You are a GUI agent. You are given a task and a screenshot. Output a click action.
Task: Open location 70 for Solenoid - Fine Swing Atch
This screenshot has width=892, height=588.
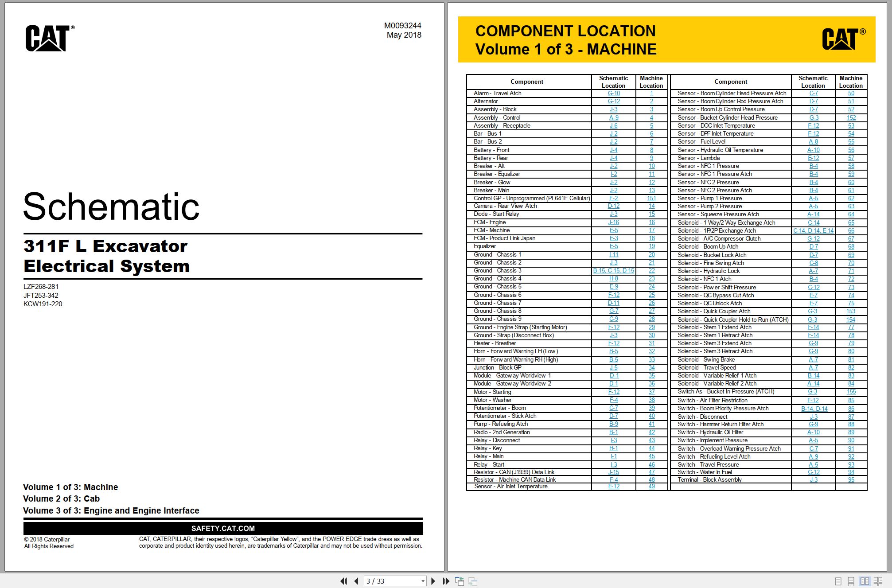(851, 263)
